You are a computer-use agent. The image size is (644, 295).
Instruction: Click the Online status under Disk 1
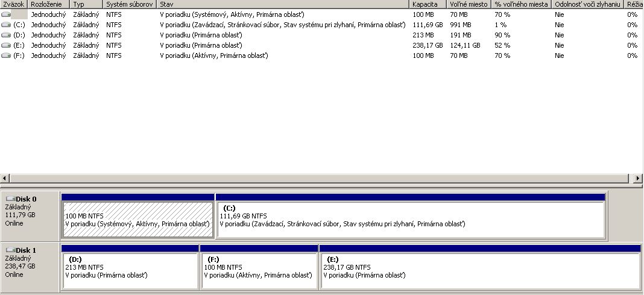pos(14,274)
